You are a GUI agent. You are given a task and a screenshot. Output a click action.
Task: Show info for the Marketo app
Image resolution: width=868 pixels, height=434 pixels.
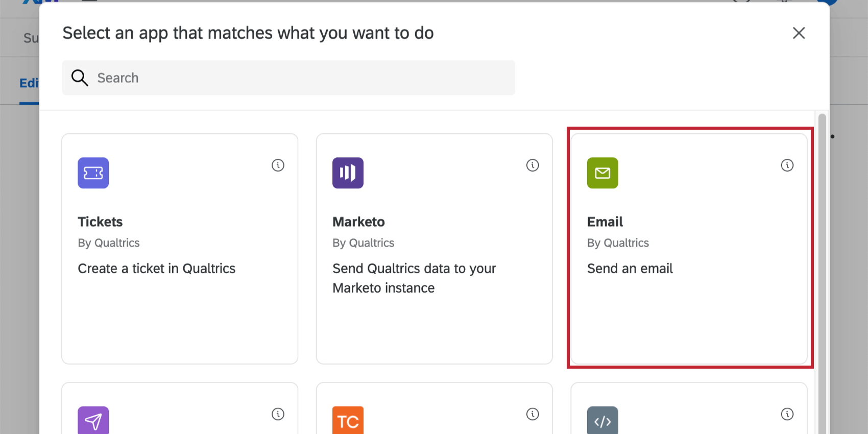pos(533,165)
